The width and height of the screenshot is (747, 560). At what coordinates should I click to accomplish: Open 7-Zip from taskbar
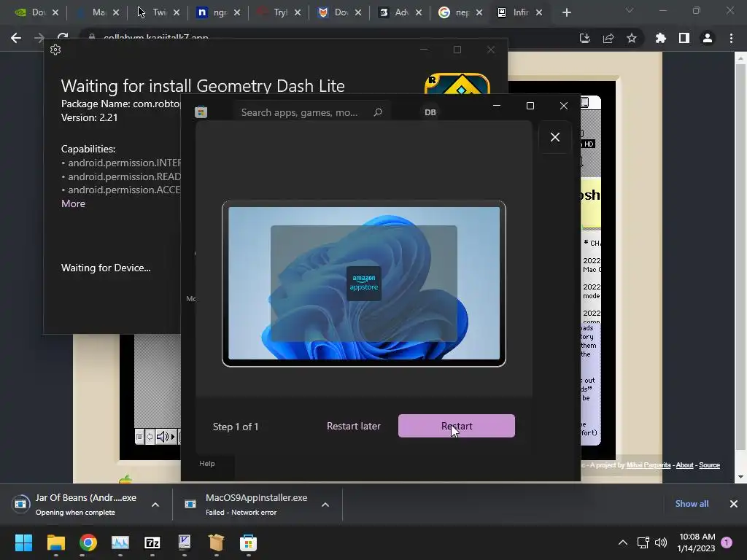coord(152,542)
